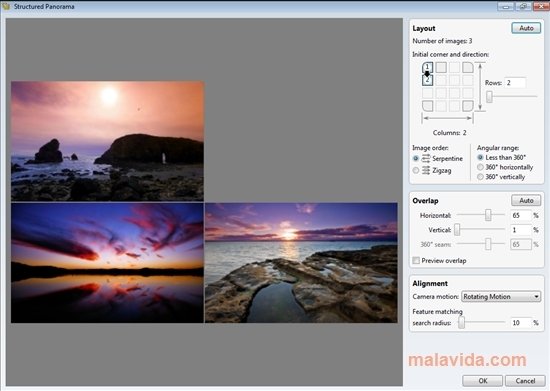The width and height of the screenshot is (550, 391).
Task: Click the layout grid cell labeled 2
Action: pos(427,80)
